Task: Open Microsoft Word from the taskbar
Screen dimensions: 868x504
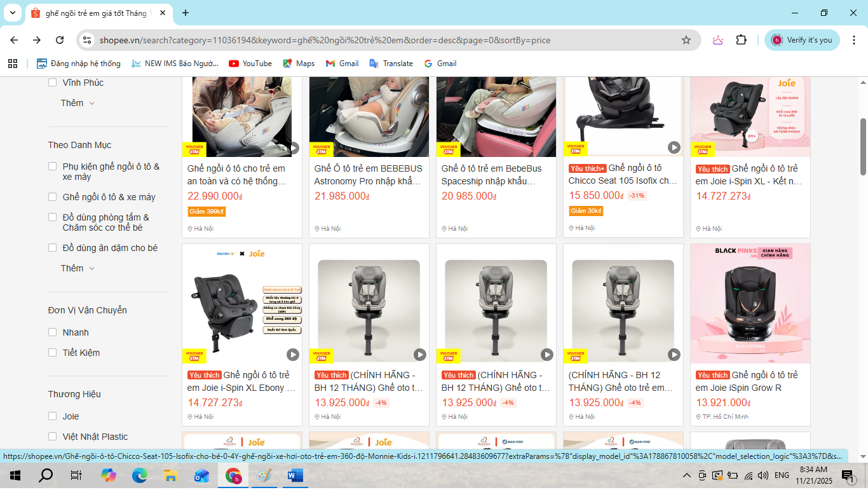Action: click(295, 475)
